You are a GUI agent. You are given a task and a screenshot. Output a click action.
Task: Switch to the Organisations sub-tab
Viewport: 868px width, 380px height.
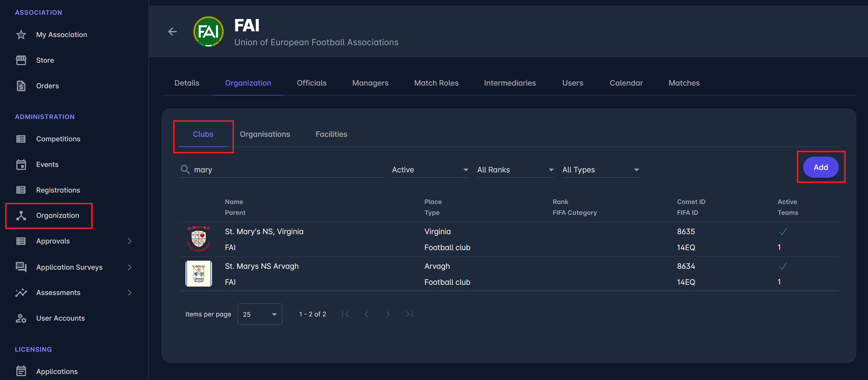(265, 134)
